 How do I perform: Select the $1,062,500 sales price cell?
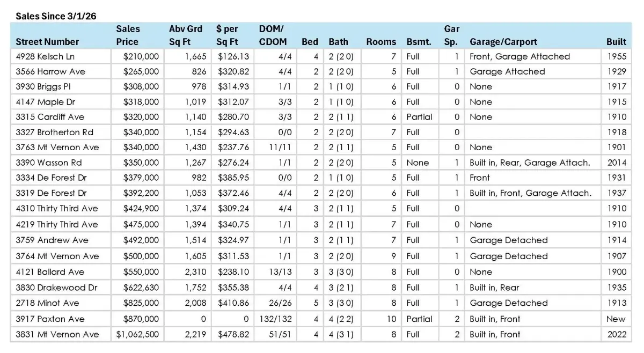[x=137, y=334]
